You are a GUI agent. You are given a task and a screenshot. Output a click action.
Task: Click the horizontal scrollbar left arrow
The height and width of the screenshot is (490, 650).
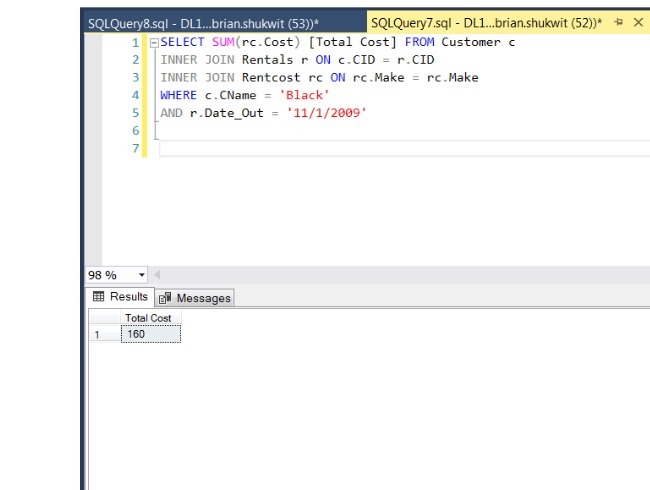pyautogui.click(x=157, y=274)
